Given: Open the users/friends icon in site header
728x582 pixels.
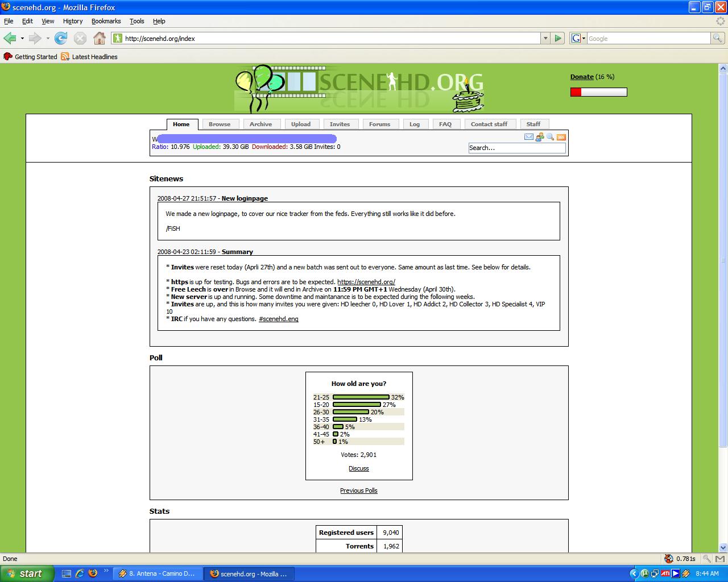Looking at the screenshot, I should pyautogui.click(x=540, y=137).
